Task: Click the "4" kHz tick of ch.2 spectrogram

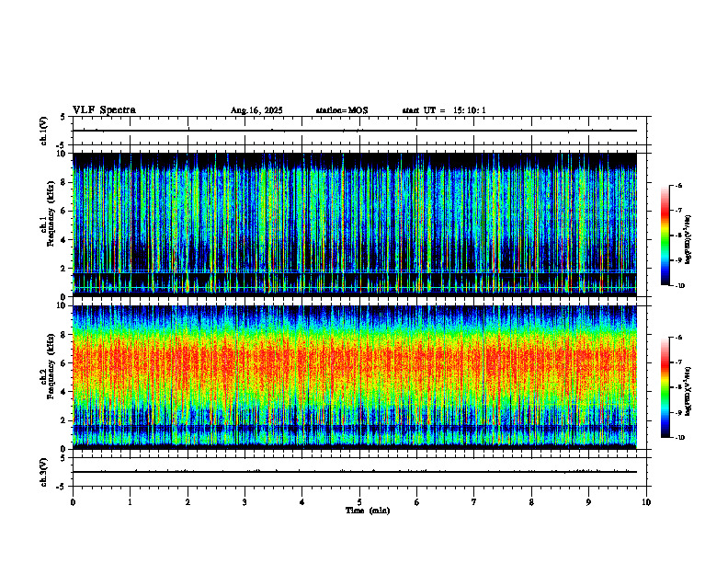Action: [x=63, y=392]
